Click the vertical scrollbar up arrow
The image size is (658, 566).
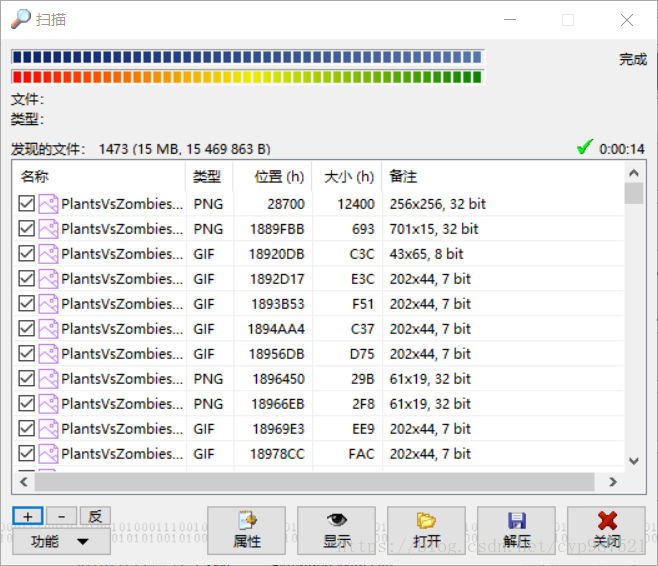pos(634,173)
